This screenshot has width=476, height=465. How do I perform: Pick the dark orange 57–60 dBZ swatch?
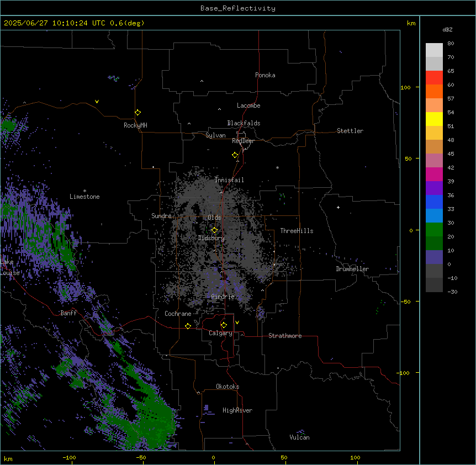(434, 91)
